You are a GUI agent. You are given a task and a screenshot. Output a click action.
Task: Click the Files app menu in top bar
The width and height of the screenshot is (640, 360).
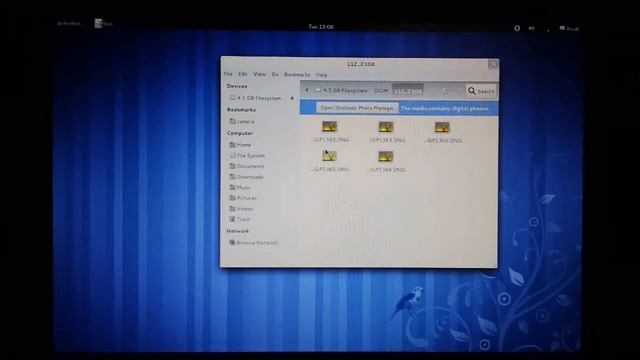click(103, 24)
